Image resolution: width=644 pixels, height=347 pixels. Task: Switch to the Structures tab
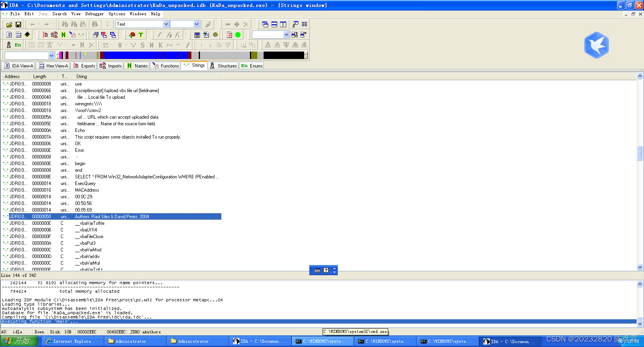pyautogui.click(x=223, y=66)
